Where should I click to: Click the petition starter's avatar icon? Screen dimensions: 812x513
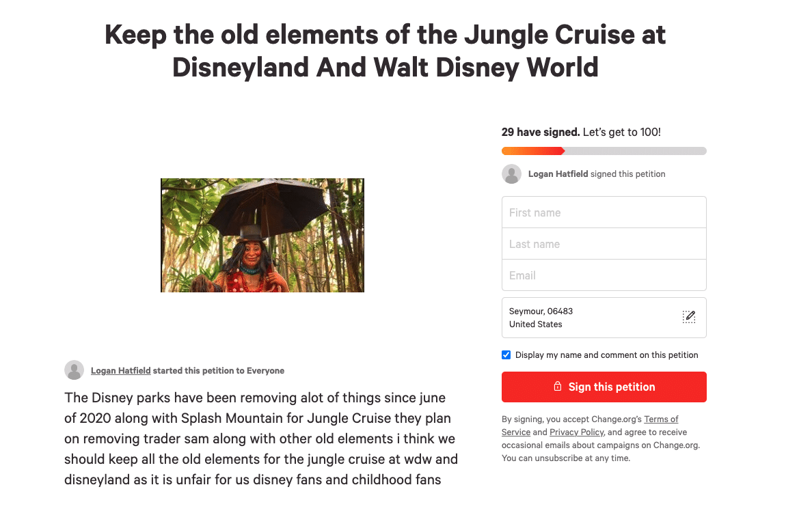(74, 370)
